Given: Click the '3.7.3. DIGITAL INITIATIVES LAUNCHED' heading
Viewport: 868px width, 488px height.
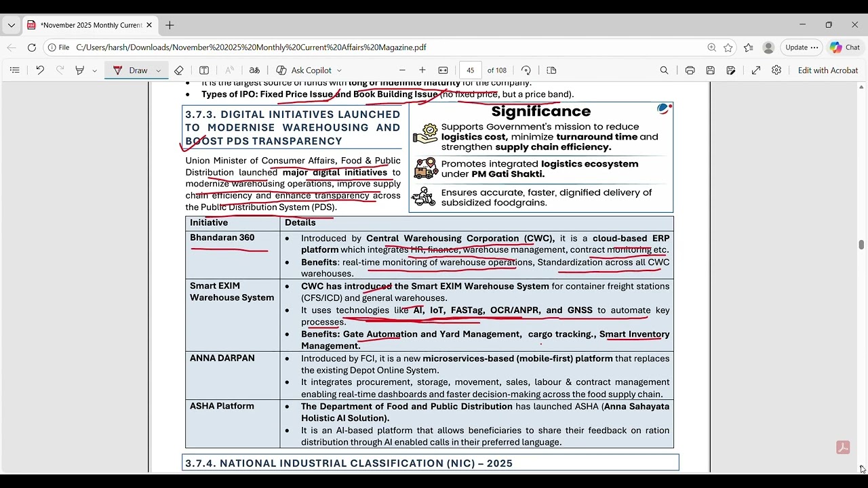Looking at the screenshot, I should 293,127.
